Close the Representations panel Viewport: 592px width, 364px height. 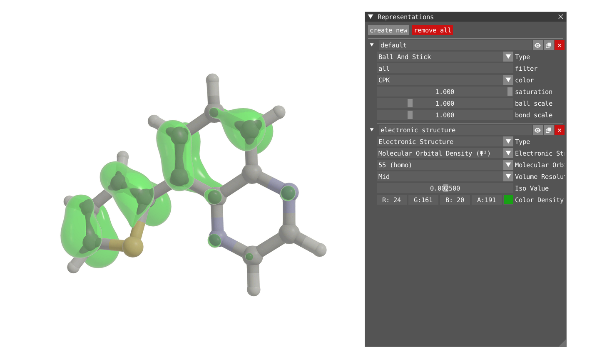coord(560,17)
